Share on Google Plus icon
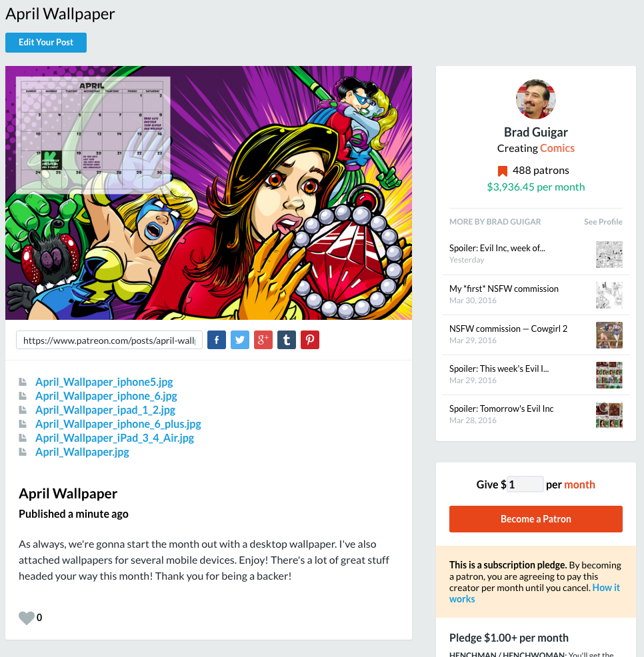This screenshot has width=644, height=657. (263, 340)
